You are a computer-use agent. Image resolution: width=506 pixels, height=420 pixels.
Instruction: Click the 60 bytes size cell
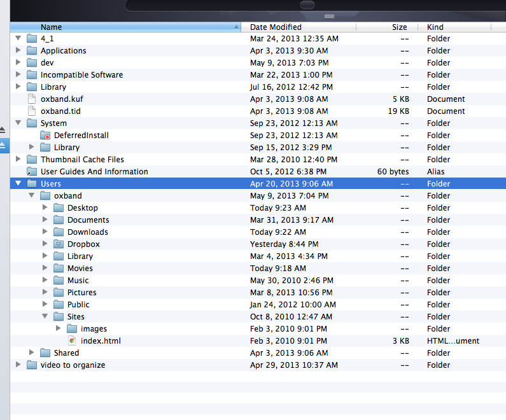pyautogui.click(x=393, y=171)
